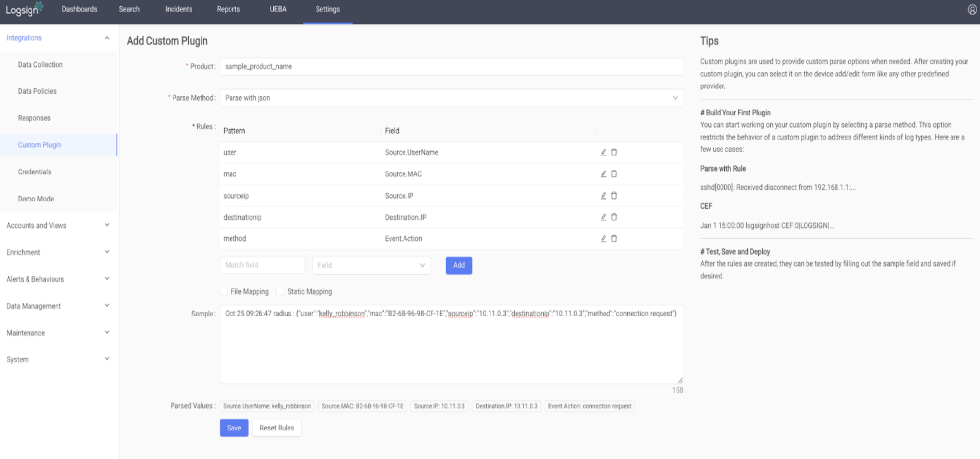Delete the user rule trash icon
Image resolution: width=980 pixels, height=459 pixels.
614,152
